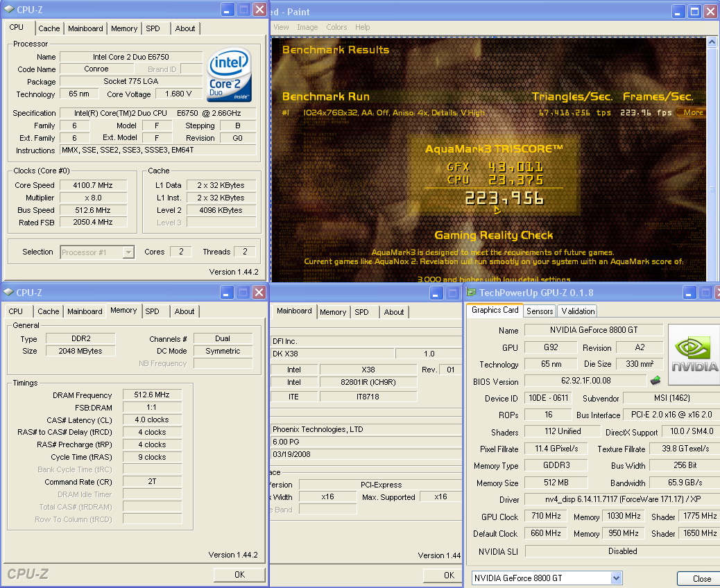Click the BIOS save chip icon in GPU-Z
720x588 pixels.
(x=655, y=380)
